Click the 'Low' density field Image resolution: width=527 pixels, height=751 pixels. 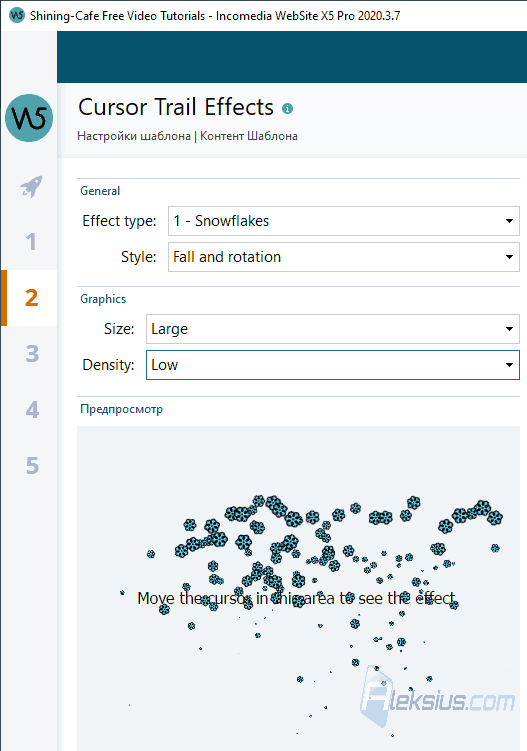coord(332,365)
